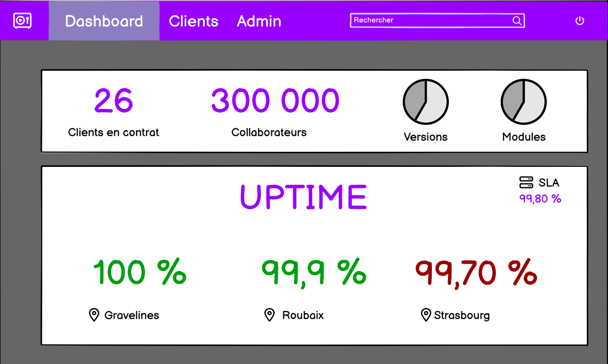
Task: Click the safe logo icon in header
Action: coord(22,21)
